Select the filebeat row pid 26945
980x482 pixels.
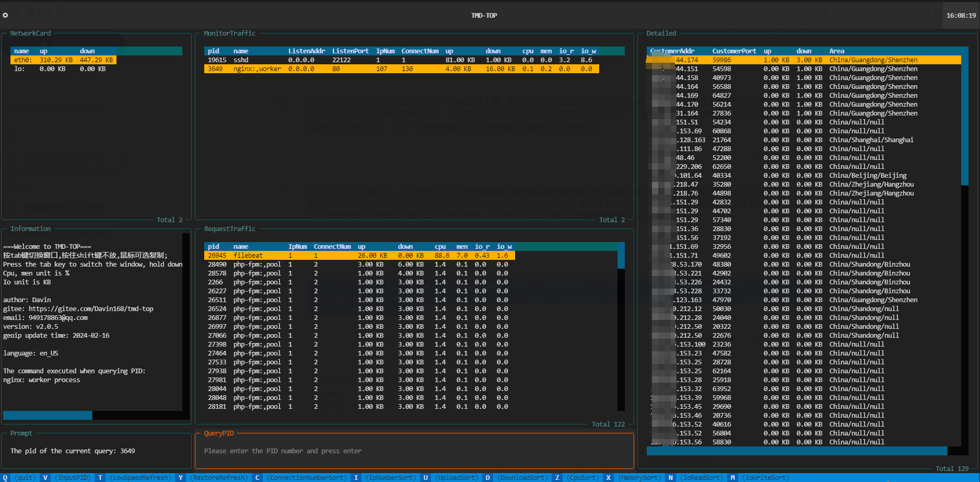pyautogui.click(x=359, y=256)
